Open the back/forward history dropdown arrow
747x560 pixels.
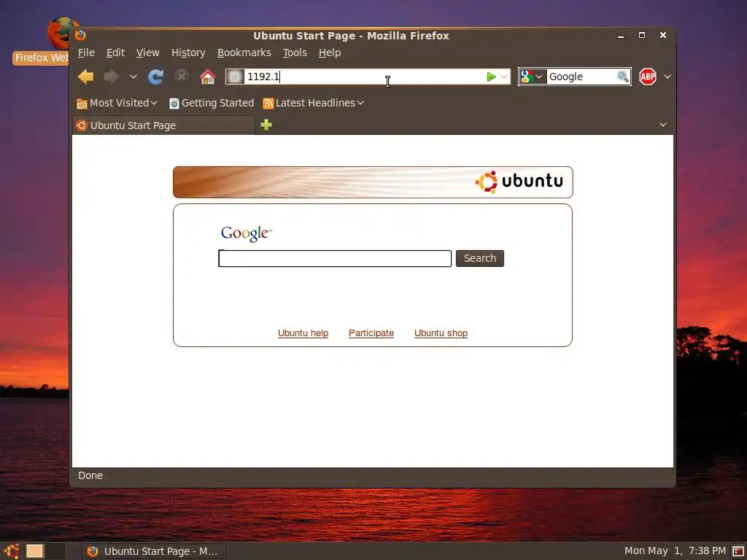point(133,77)
